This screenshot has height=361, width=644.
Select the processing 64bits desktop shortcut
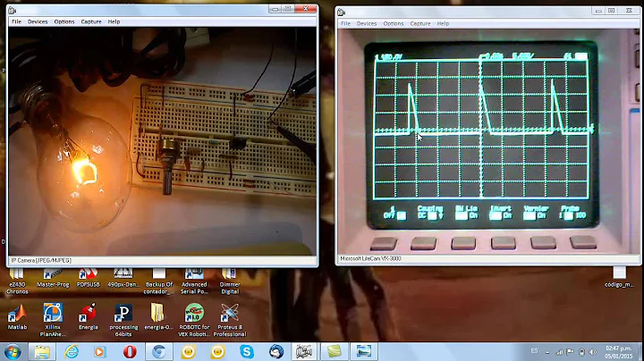(x=123, y=320)
